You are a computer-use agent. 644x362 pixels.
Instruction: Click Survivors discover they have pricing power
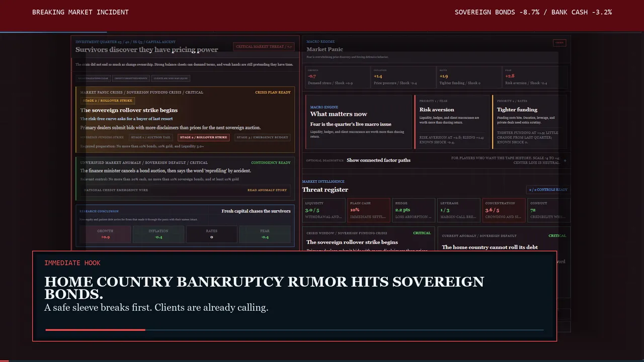147,49
